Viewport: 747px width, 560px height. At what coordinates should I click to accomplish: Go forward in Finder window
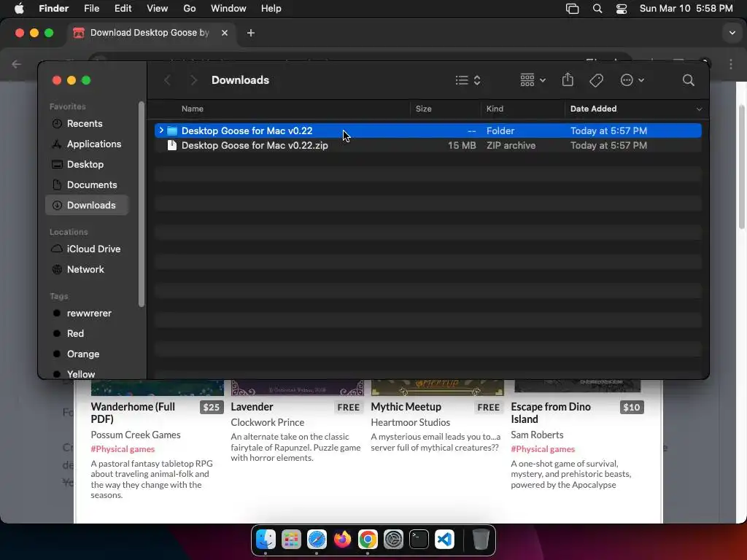193,80
